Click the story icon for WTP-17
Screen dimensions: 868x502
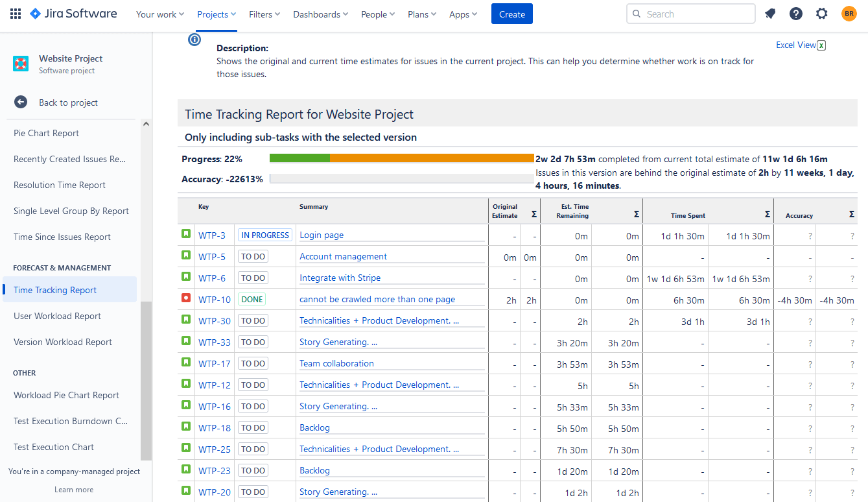(186, 362)
